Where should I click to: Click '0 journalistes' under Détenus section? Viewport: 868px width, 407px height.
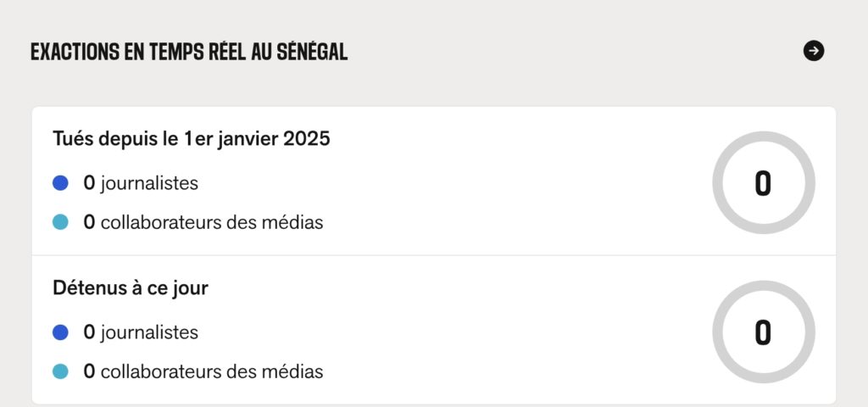click(141, 332)
